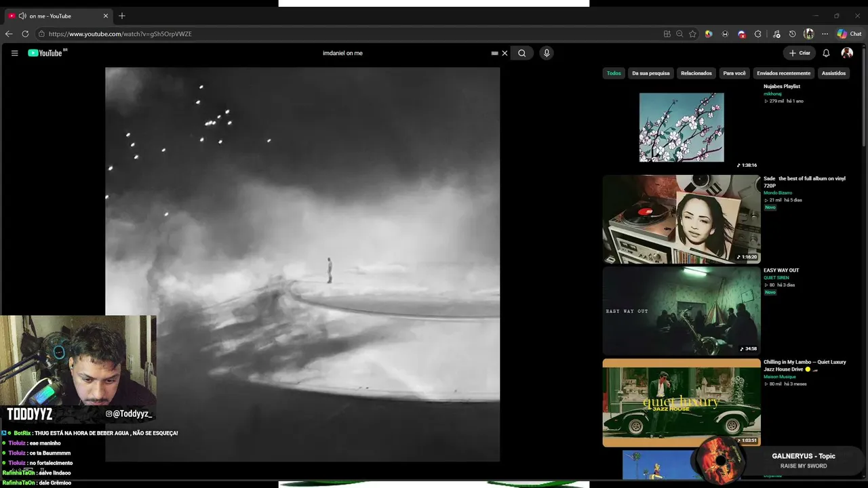This screenshot has width=868, height=488.
Task: Open the YouTube account avatar menu
Action: (847, 53)
